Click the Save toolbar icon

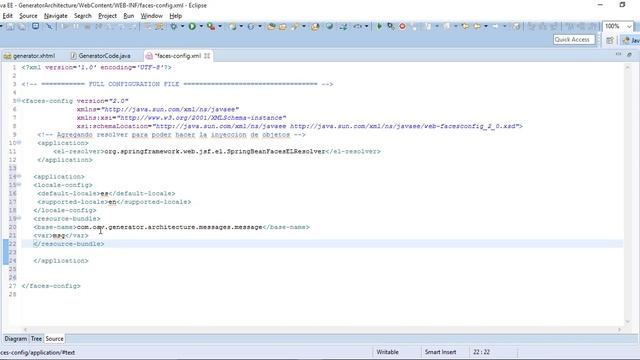click(10, 27)
